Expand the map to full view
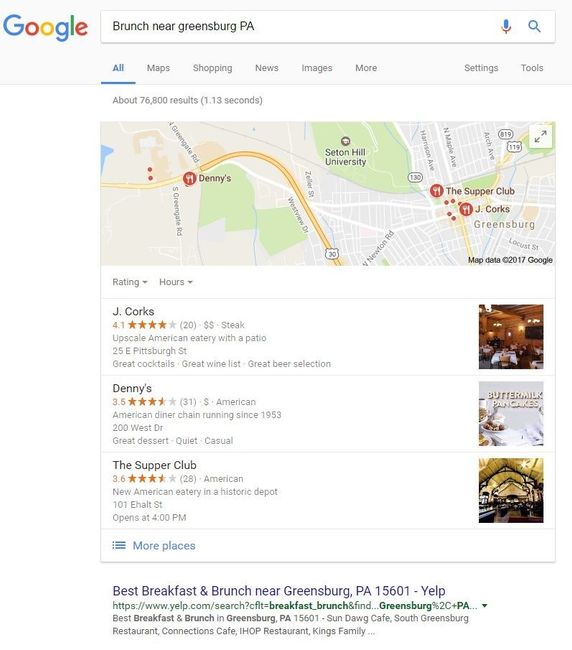Image resolution: width=572 pixels, height=650 pixels. pos(540,136)
